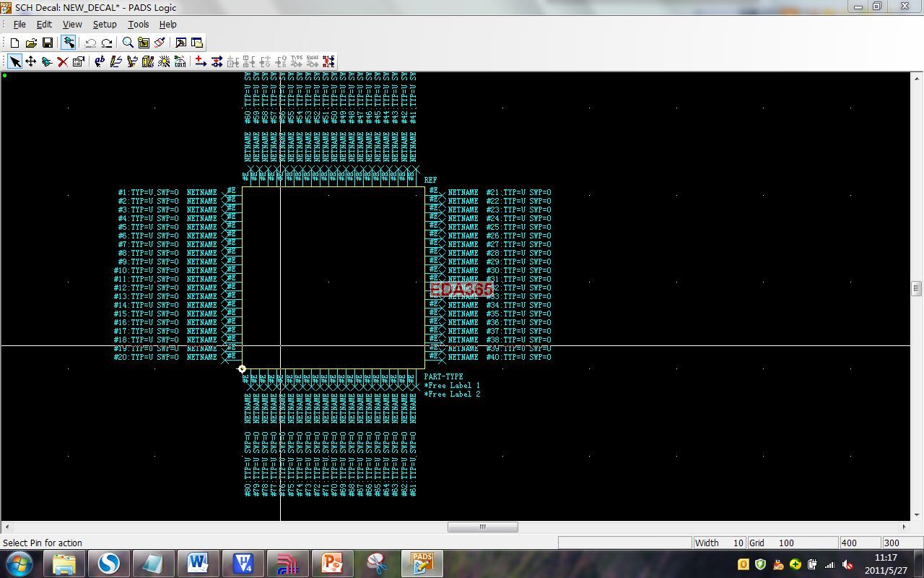Click the horizontal scrollbar left arrow

pos(6,527)
